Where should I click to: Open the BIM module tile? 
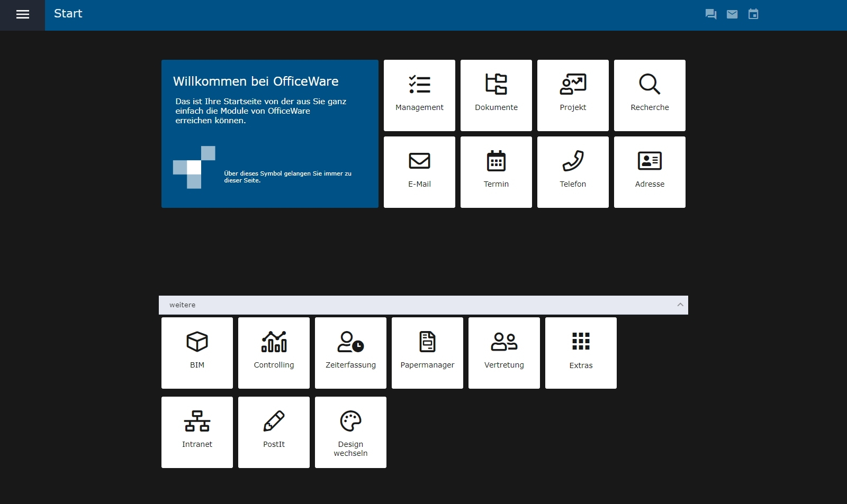(x=197, y=353)
